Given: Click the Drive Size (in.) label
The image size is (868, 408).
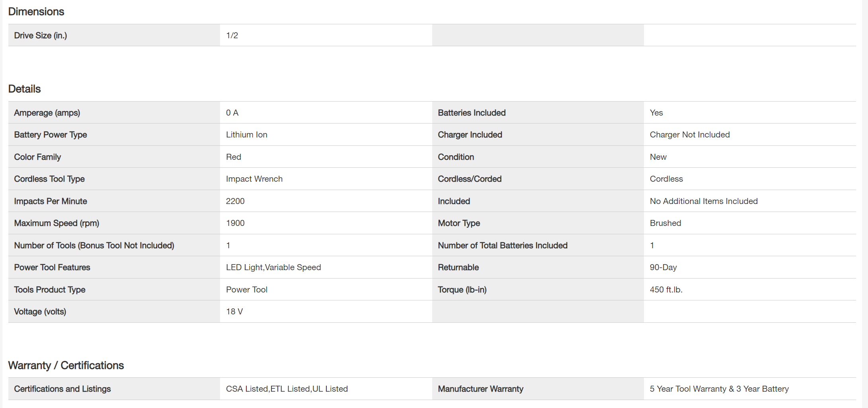Looking at the screenshot, I should [x=41, y=35].
